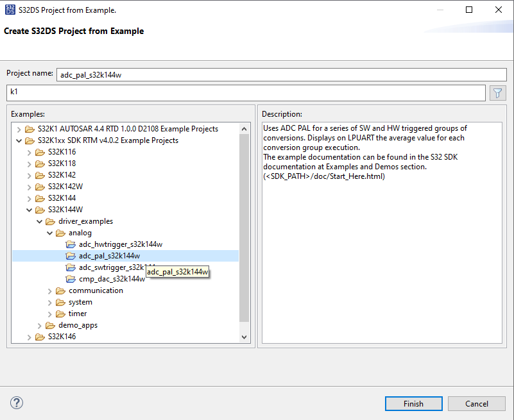Select the adc_pal_s32k144w example

[x=109, y=256]
